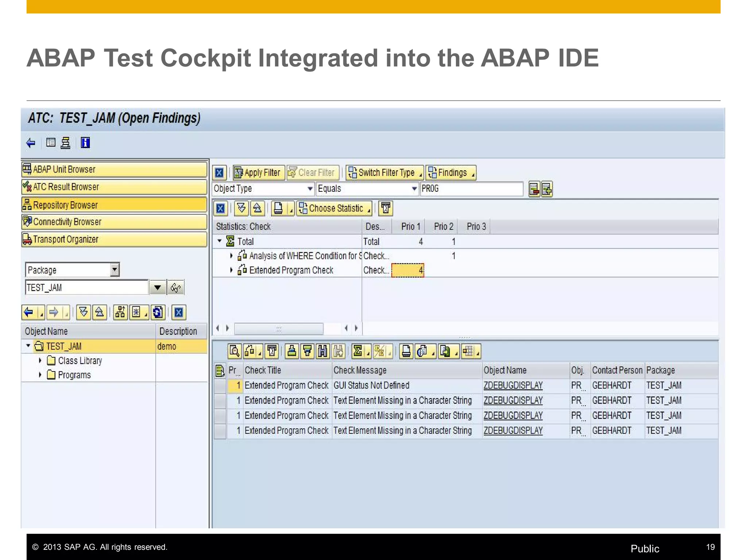The height and width of the screenshot is (560, 747).
Task: Click the Refresh object list icon
Action: click(x=158, y=312)
